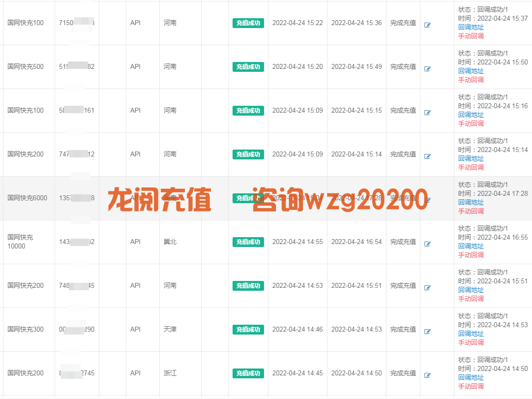Trigger 手动回调 for the 国网快充10000 row

(471, 255)
